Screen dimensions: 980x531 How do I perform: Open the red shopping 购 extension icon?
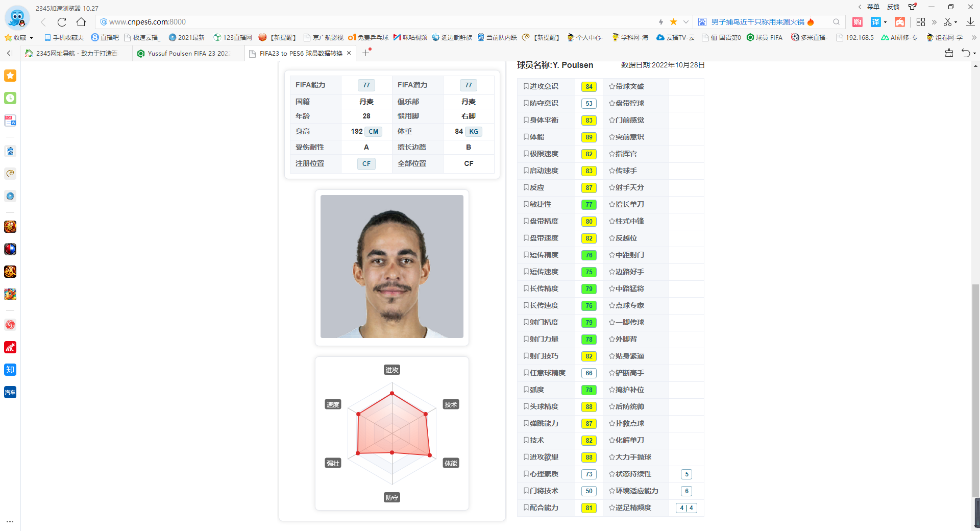857,22
